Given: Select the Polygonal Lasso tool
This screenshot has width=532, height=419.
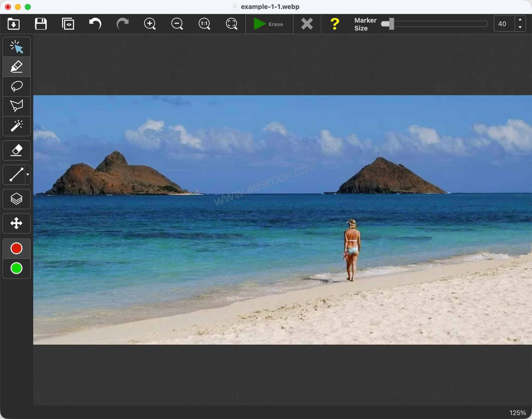Looking at the screenshot, I should (x=17, y=106).
